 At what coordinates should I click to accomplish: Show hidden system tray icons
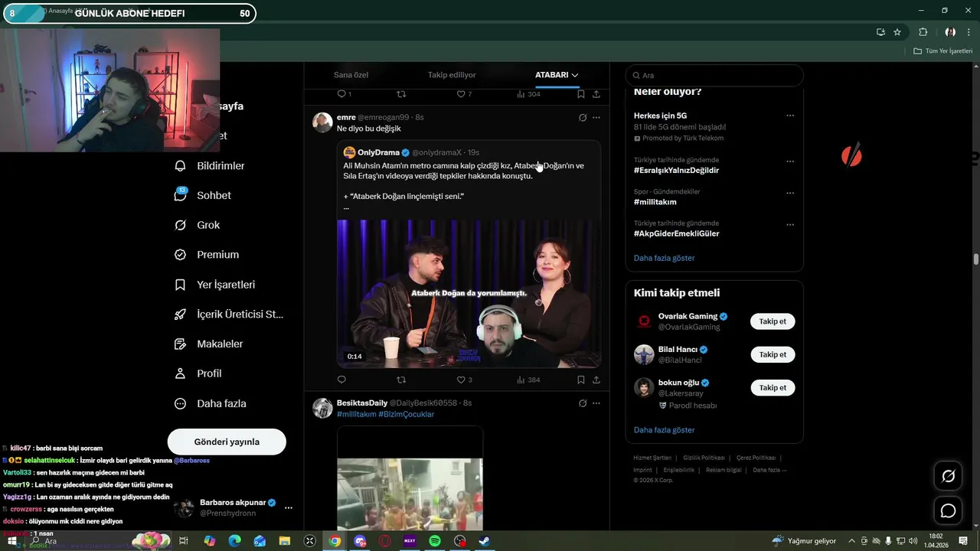(x=851, y=541)
